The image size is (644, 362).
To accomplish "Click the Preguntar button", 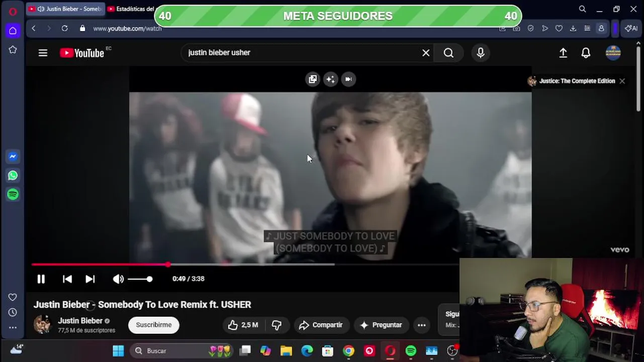I will tap(381, 325).
